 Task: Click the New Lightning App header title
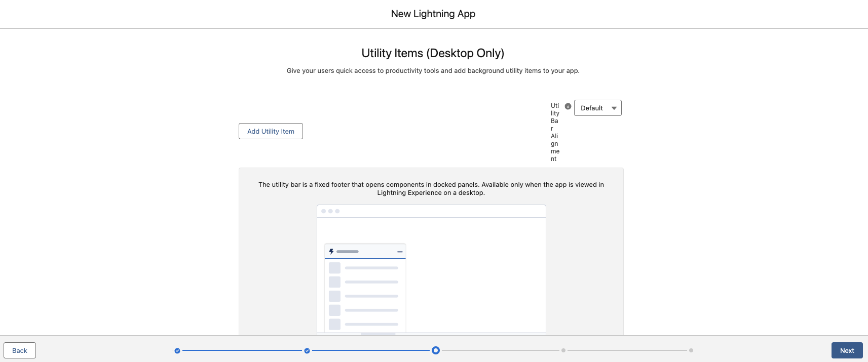[x=433, y=14]
